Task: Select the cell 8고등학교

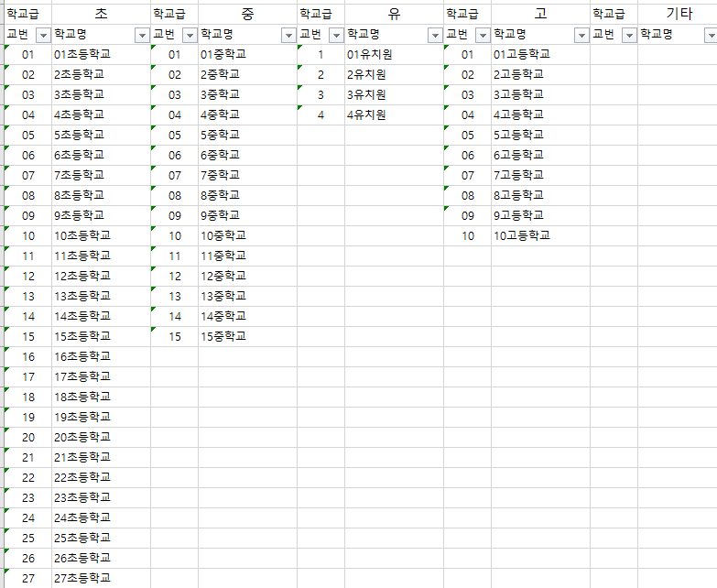Action: pyautogui.click(x=540, y=195)
